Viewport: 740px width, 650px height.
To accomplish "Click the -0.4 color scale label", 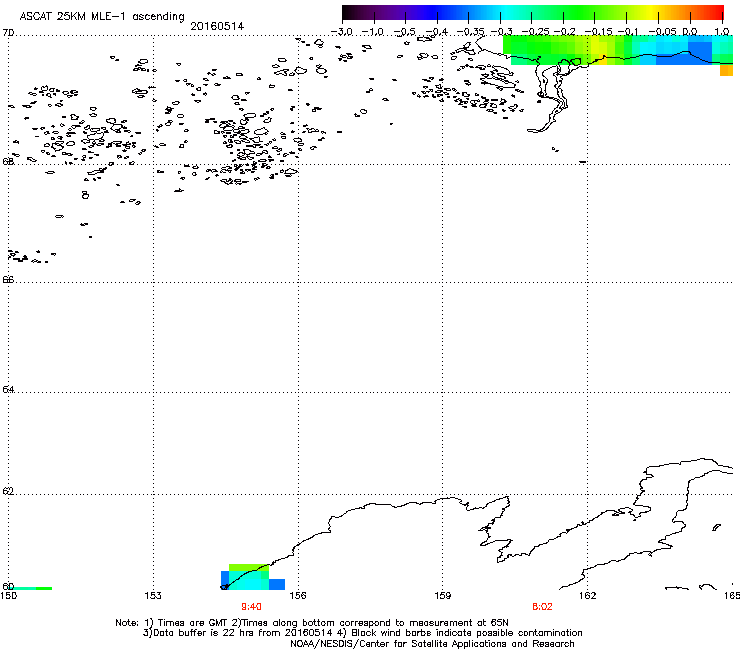I will tap(437, 32).
